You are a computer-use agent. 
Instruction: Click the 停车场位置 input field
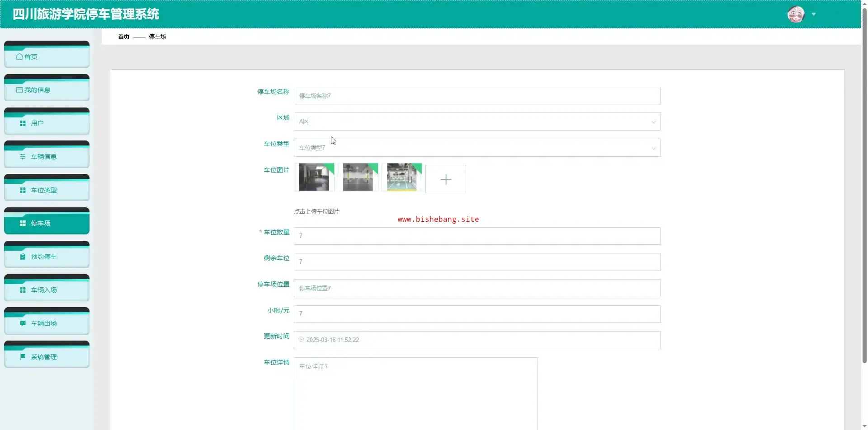(477, 288)
